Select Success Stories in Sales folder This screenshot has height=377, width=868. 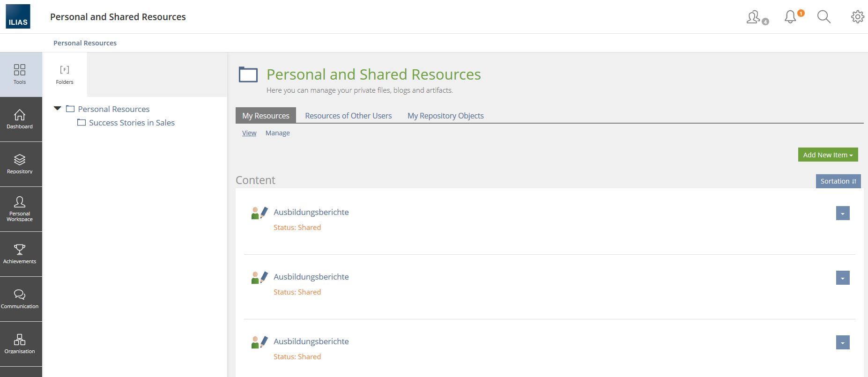click(x=132, y=123)
